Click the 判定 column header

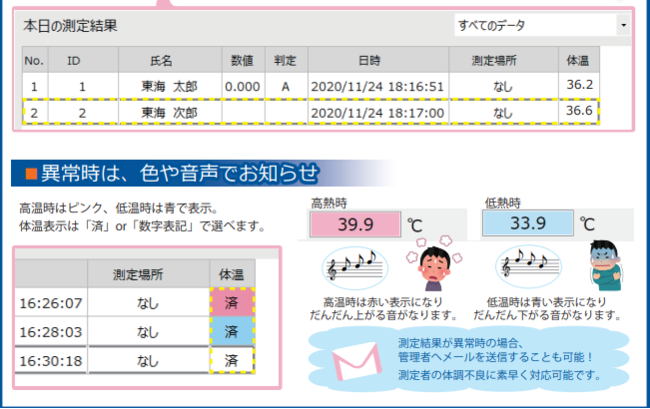point(286,61)
